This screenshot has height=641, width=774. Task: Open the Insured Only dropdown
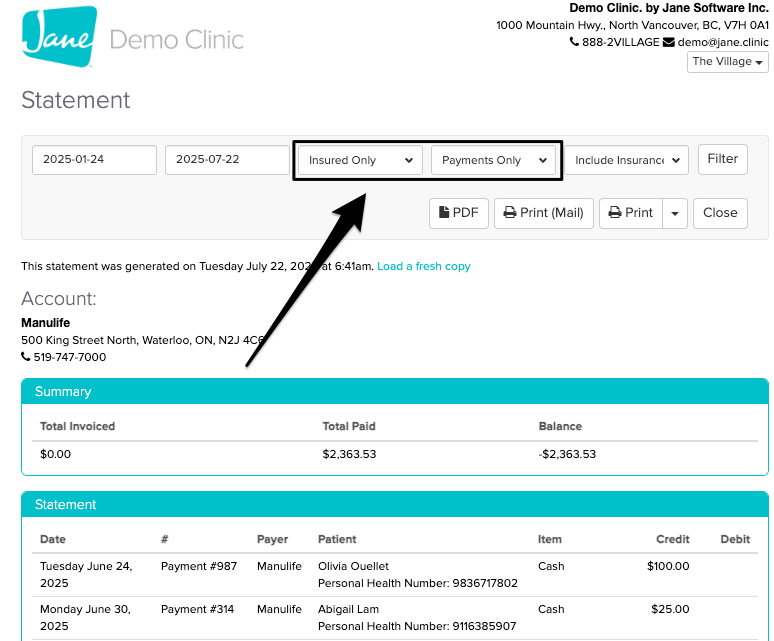point(360,160)
